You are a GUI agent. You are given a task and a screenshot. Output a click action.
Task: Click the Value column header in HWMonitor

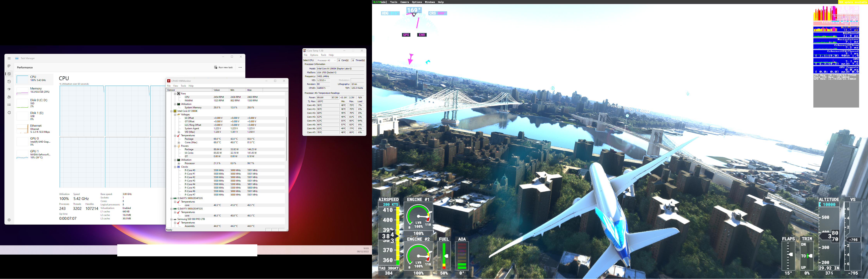pos(220,90)
